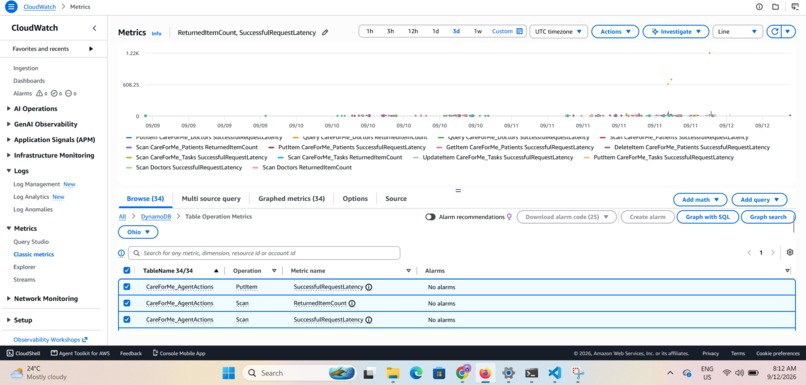Open the Investigate dropdown

click(x=676, y=31)
